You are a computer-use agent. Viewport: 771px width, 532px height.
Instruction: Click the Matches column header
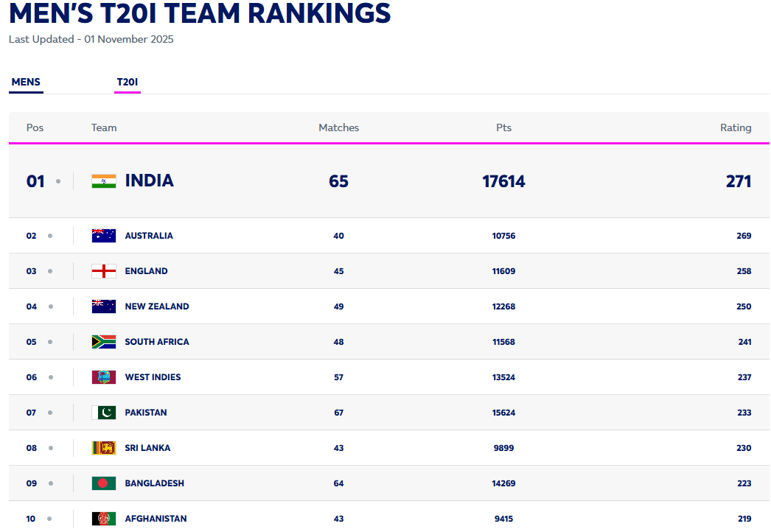pyautogui.click(x=338, y=127)
